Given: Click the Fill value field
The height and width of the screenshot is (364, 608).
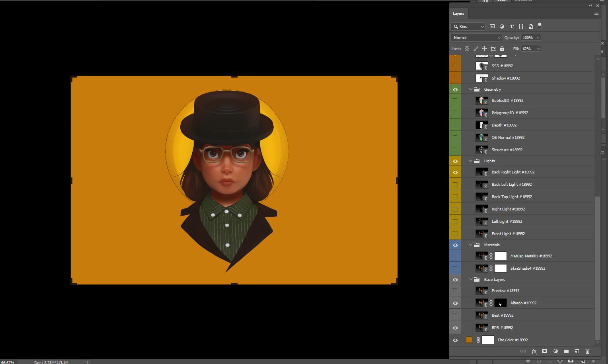Looking at the screenshot, I should [528, 49].
